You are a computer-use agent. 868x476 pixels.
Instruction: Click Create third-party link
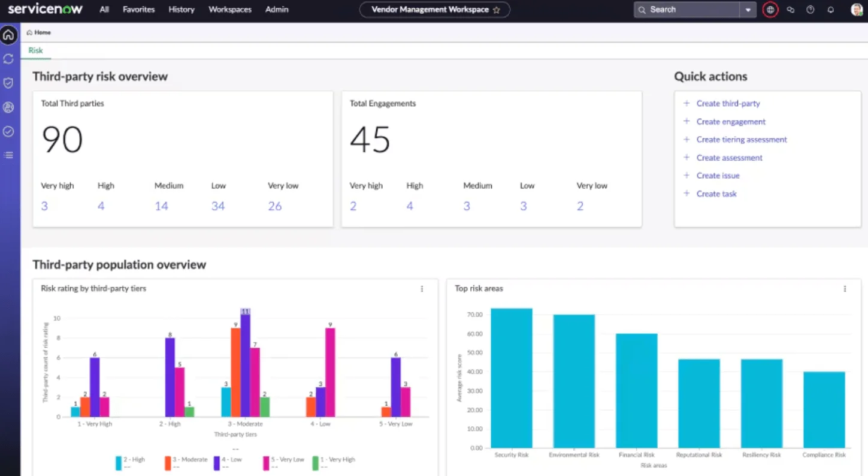pyautogui.click(x=728, y=103)
